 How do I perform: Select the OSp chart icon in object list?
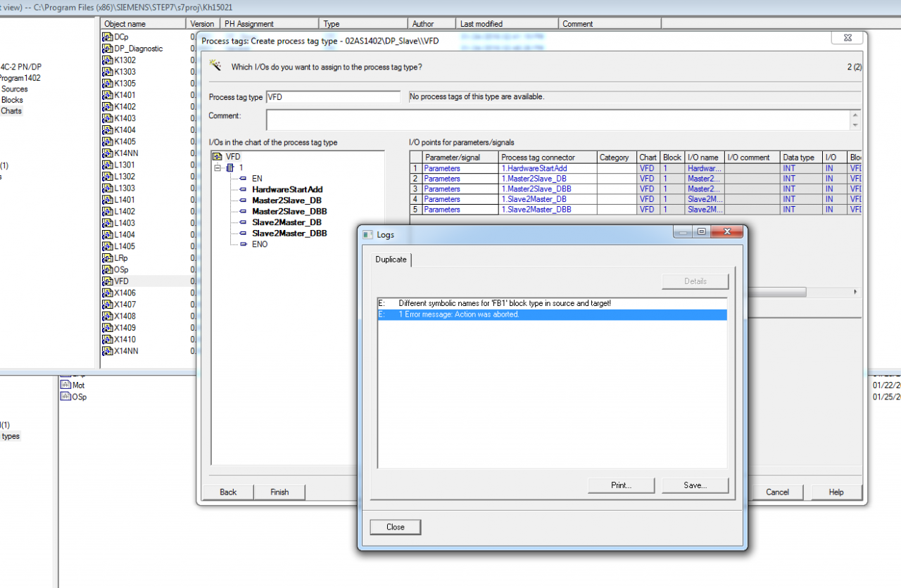[108, 269]
